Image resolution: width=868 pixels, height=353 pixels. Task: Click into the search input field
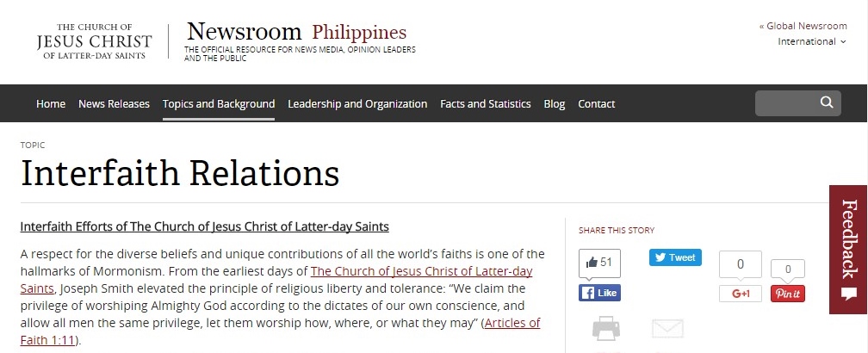point(784,103)
